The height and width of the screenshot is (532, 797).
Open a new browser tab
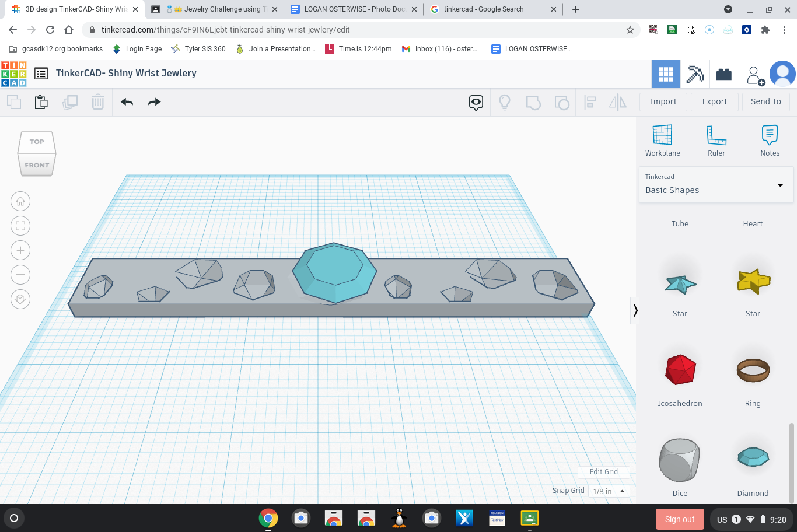click(x=576, y=9)
